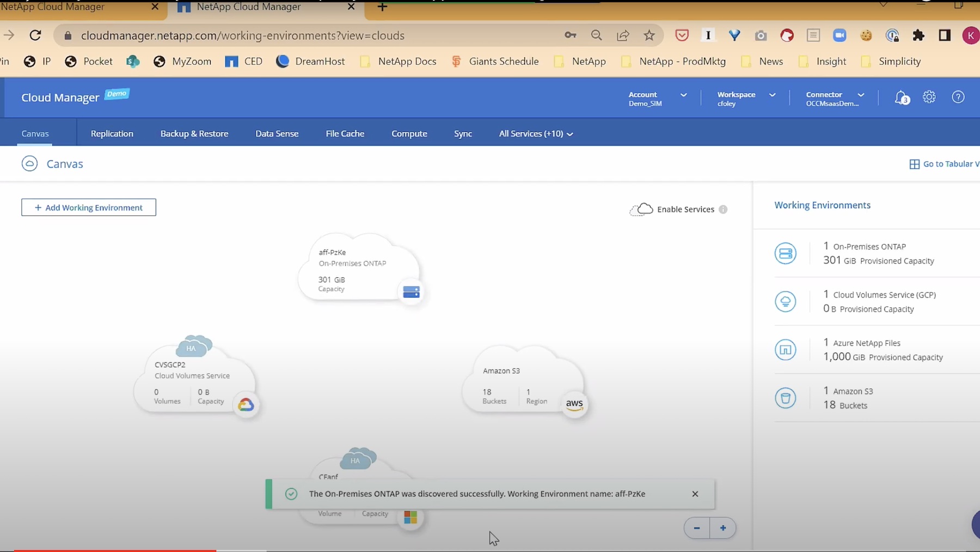Expand the Workspace cfoley dropdown
980x552 pixels.
tap(746, 98)
